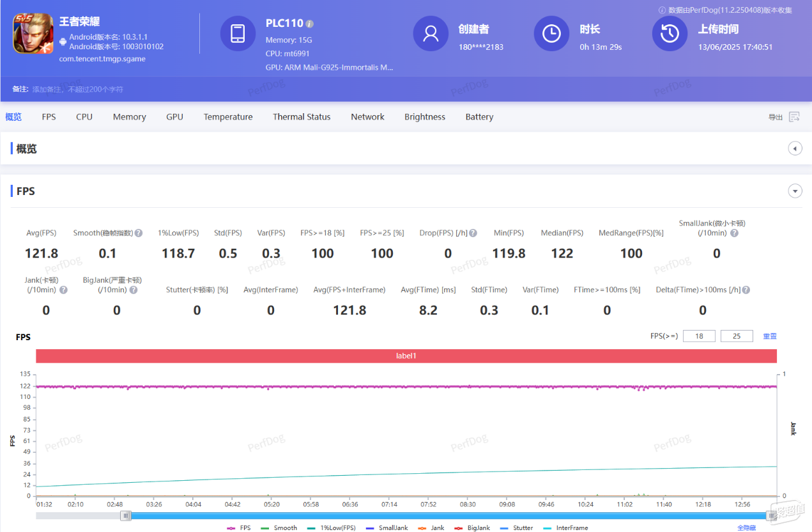Open help icon next to Smooth(稳帧指数)
This screenshot has height=532, width=812.
(x=139, y=233)
